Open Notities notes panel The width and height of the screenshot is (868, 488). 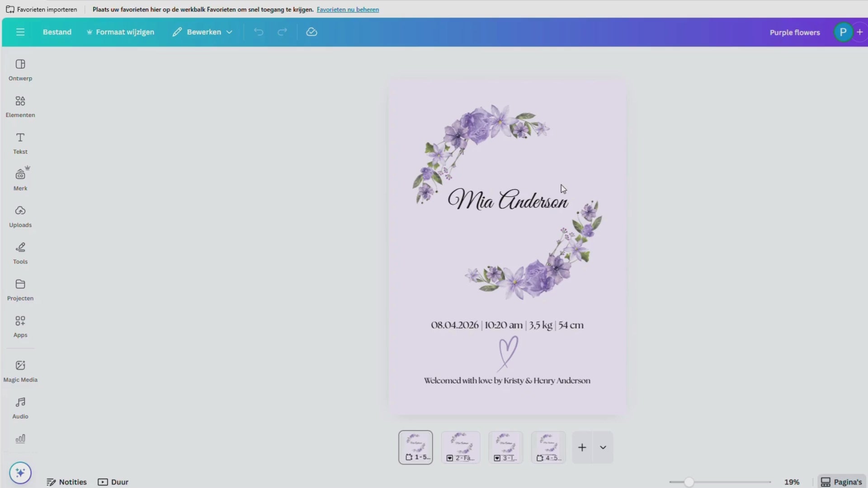click(x=67, y=482)
